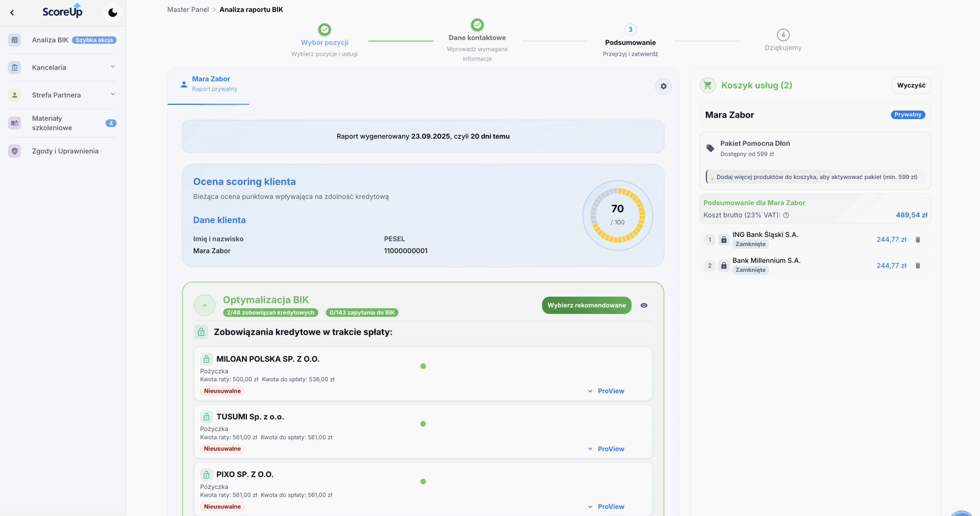Click the lock icon for ING Bank Śląski
This screenshot has height=516, width=980.
(x=724, y=240)
